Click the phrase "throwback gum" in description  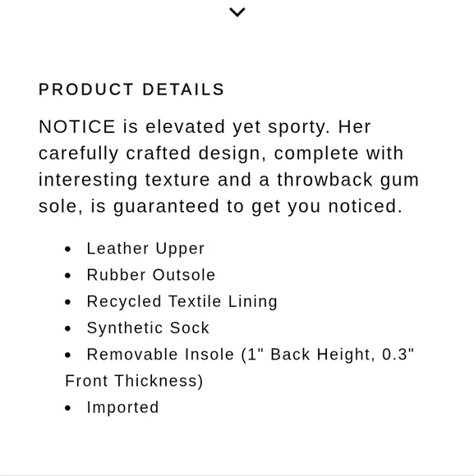click(x=348, y=180)
